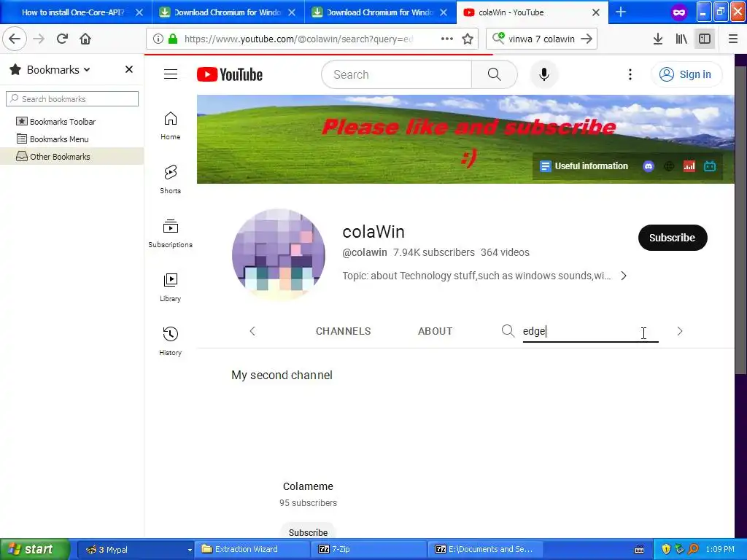Click the Sign in button

tap(686, 74)
